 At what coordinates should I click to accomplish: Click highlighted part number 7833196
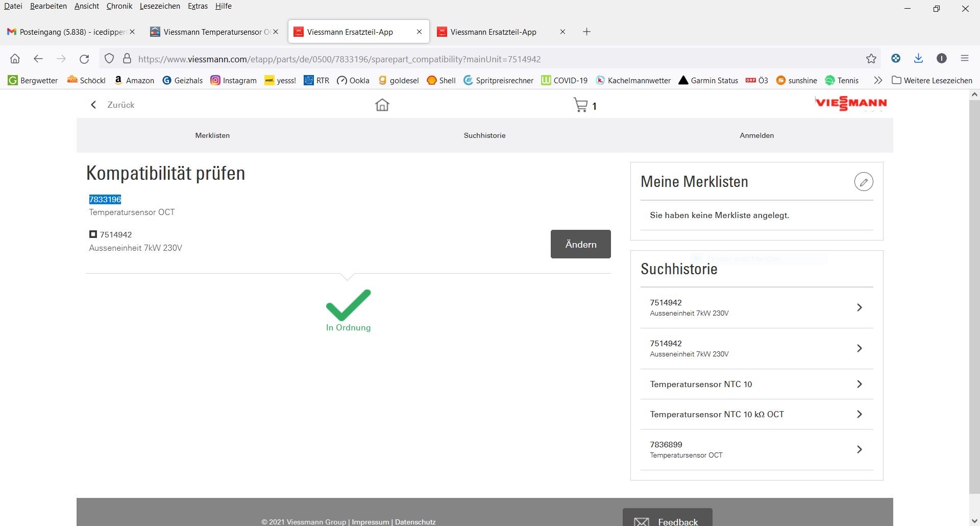[x=105, y=199]
